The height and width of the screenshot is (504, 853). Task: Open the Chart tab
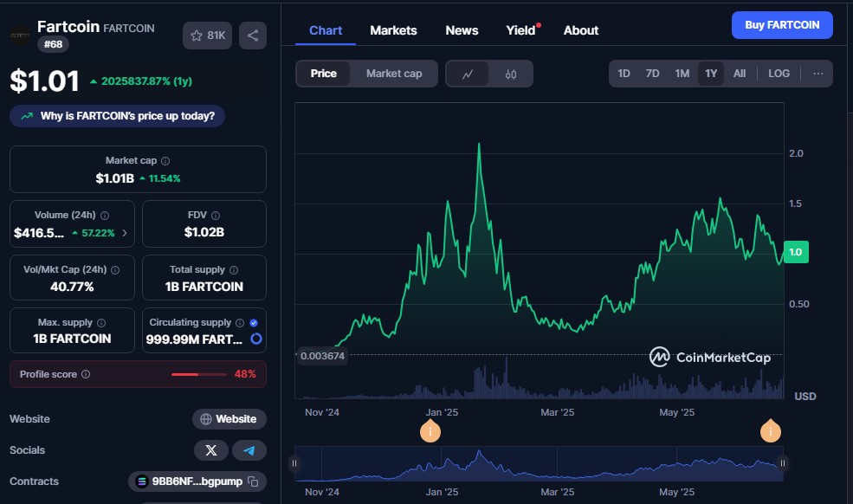coord(326,30)
